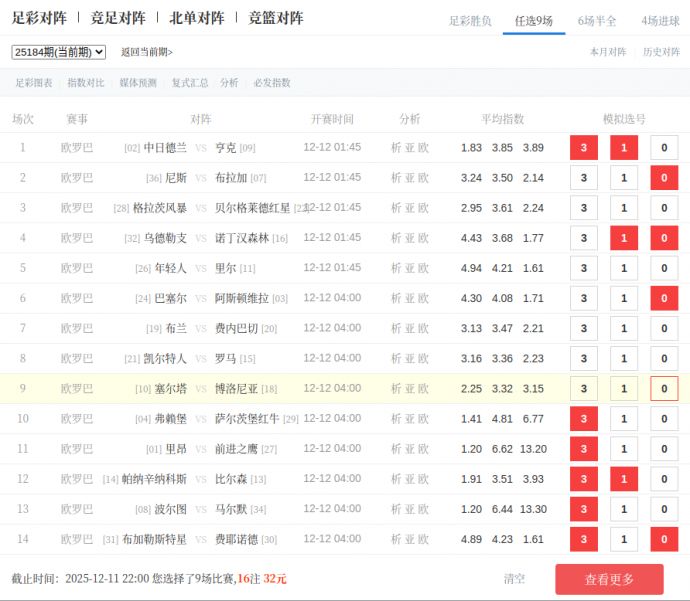
Task: Click the 返回当前期 link
Action: [146, 52]
